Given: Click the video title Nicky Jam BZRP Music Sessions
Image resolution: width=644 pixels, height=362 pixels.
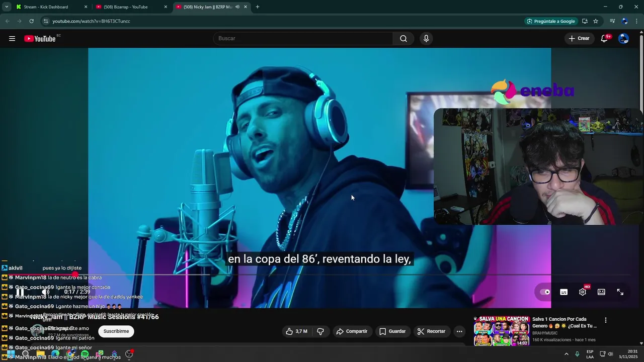Looking at the screenshot, I should pyautogui.click(x=95, y=317).
